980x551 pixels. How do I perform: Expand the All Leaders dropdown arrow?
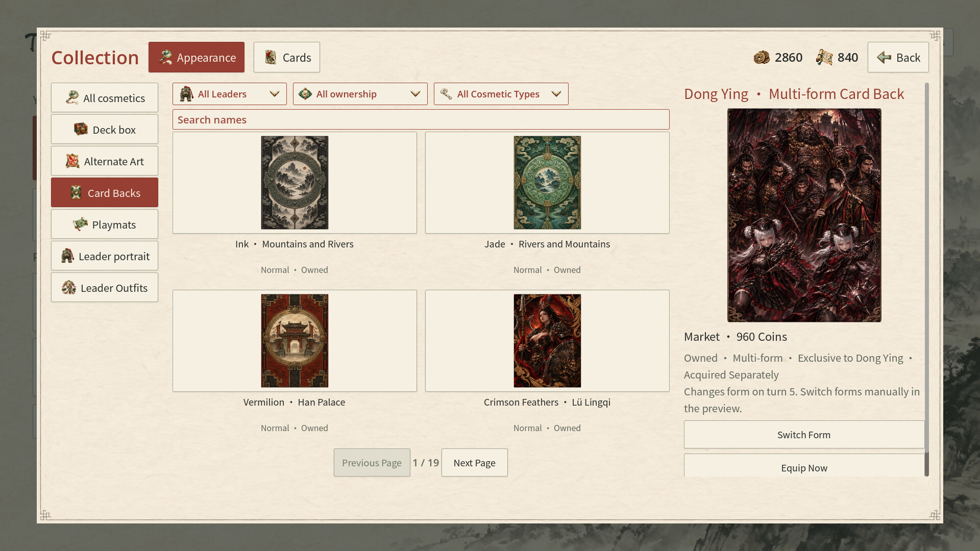pyautogui.click(x=275, y=94)
